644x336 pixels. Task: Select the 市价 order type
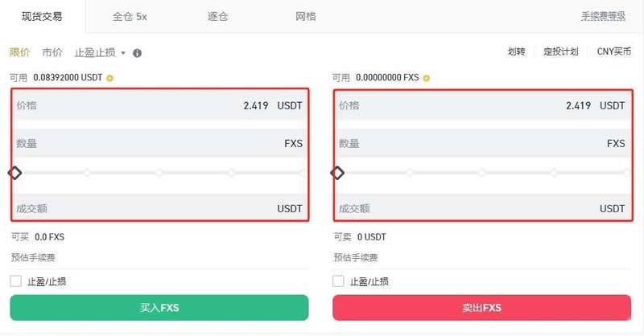[x=52, y=53]
